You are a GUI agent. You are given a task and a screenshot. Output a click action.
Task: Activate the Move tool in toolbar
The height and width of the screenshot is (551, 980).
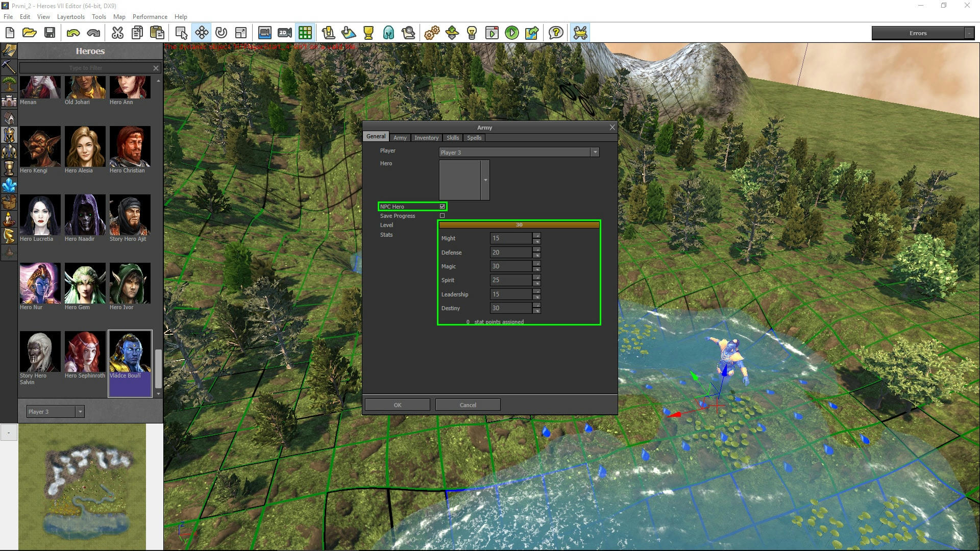click(202, 33)
